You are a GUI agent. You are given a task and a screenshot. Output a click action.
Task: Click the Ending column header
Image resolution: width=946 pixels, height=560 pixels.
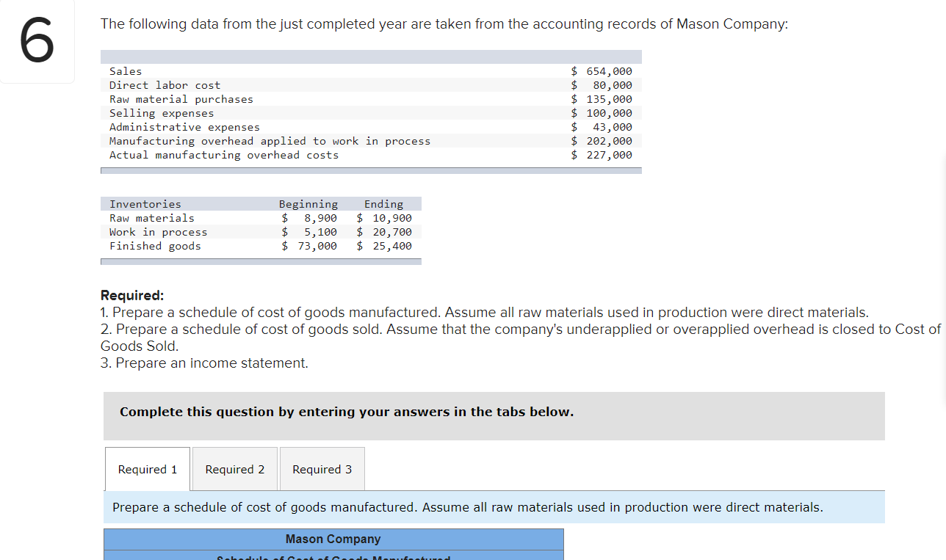click(383, 204)
